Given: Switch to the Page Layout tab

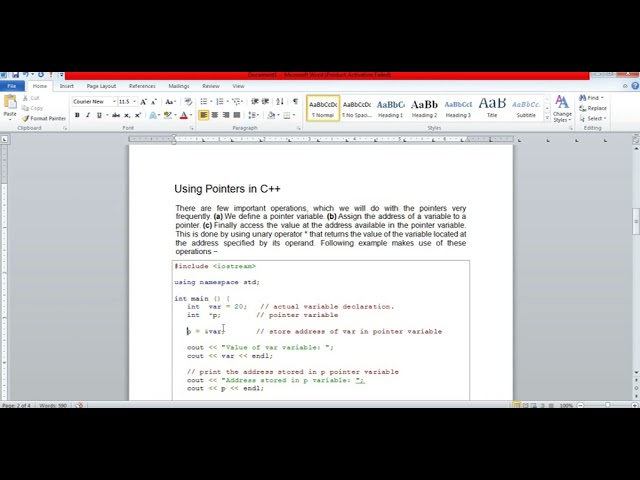Looking at the screenshot, I should pos(101,86).
